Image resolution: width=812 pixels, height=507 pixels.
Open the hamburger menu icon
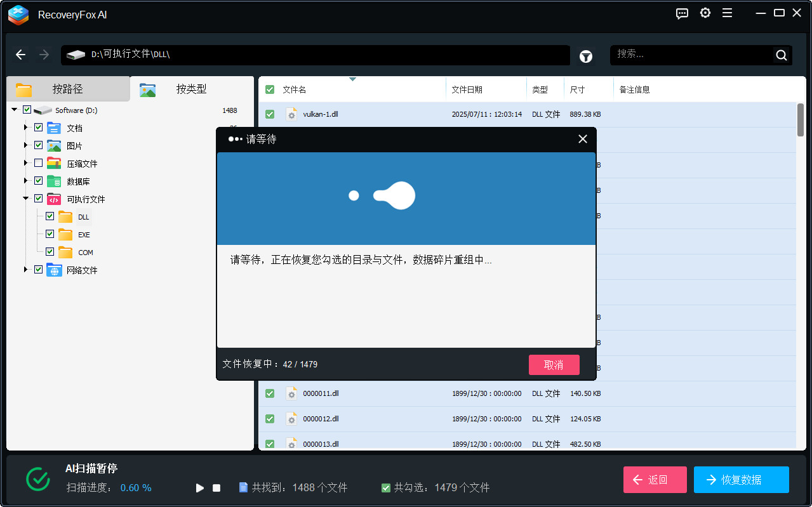727,13
